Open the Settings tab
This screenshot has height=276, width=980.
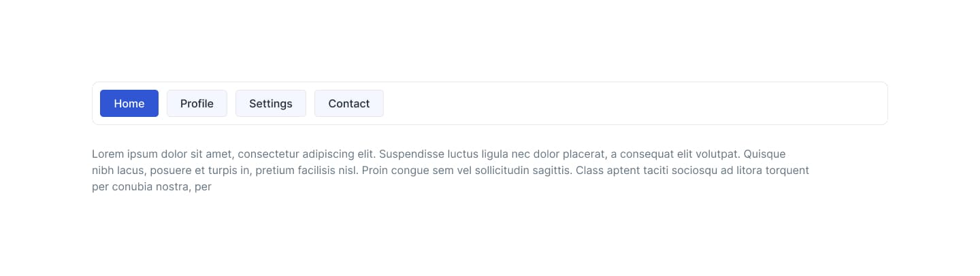click(x=270, y=103)
